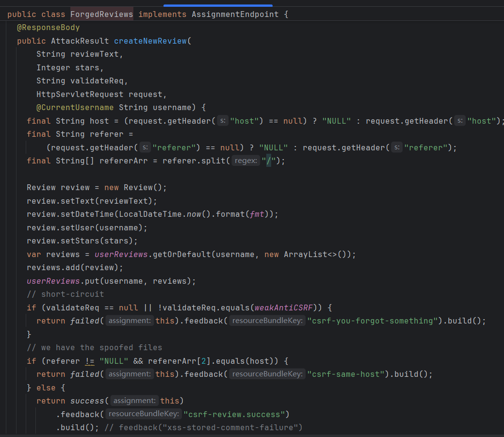Screen dimensions: 504x437
Task: Click the @CurrentUsername annotation
Action: [x=75, y=108]
